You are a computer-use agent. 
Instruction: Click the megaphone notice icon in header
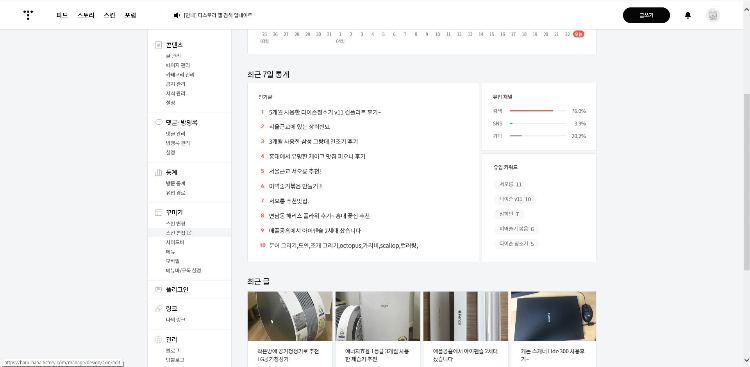[x=177, y=15]
